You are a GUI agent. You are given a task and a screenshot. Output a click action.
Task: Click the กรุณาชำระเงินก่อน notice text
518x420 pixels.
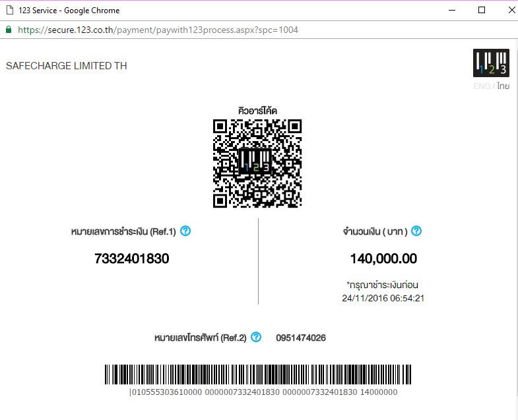coord(382,285)
